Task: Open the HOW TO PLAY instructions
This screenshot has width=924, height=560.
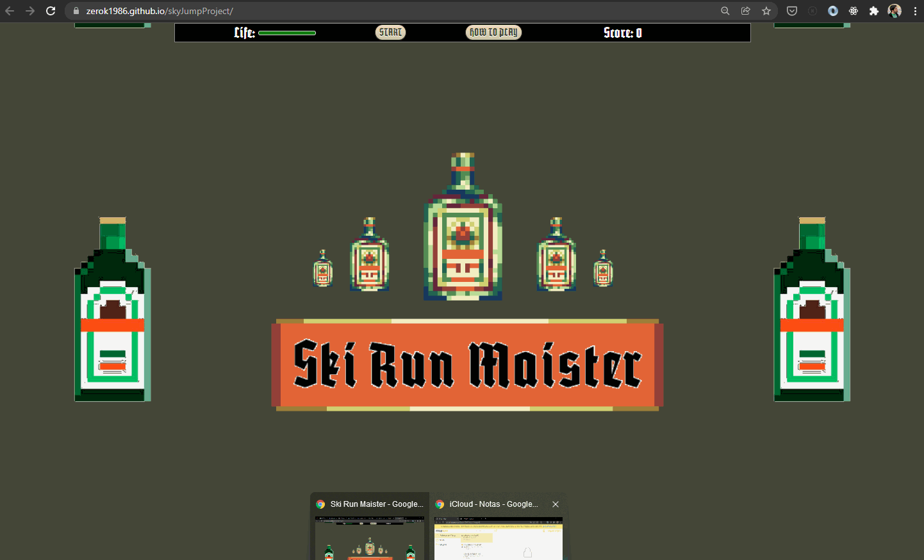Action: click(493, 32)
